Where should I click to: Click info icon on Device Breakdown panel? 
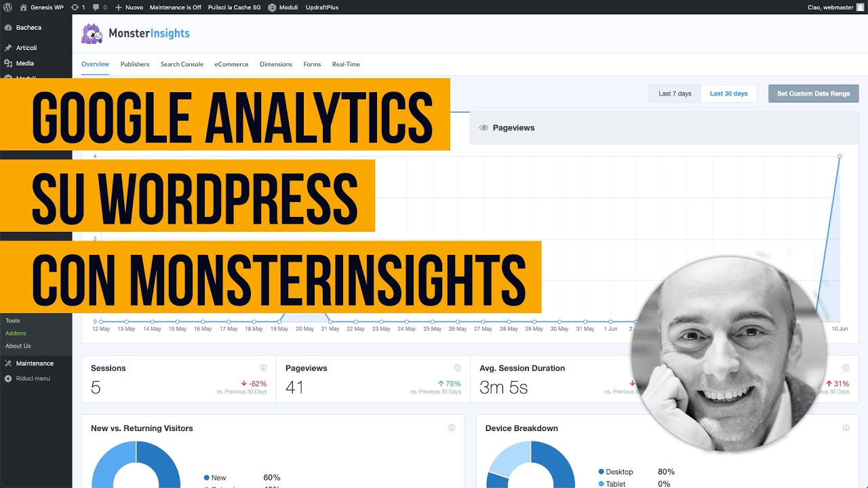(x=846, y=428)
